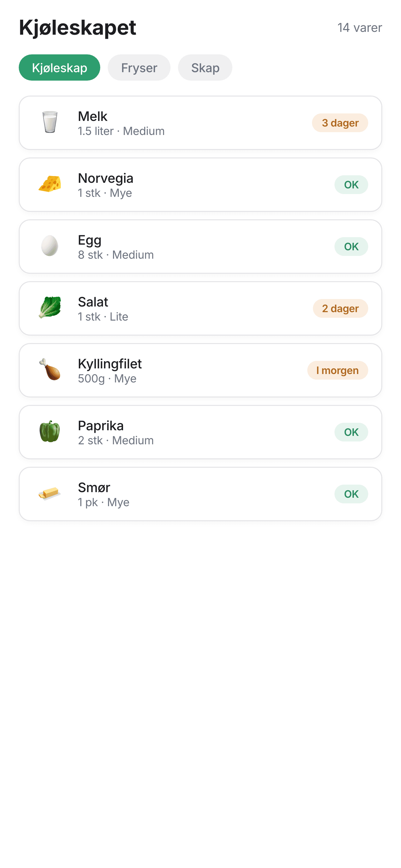Tap the Norvegia cheese icon

pos(50,184)
